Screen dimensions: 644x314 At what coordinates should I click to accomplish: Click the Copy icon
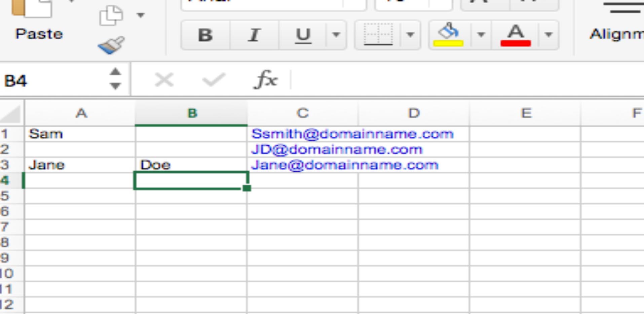point(111,15)
